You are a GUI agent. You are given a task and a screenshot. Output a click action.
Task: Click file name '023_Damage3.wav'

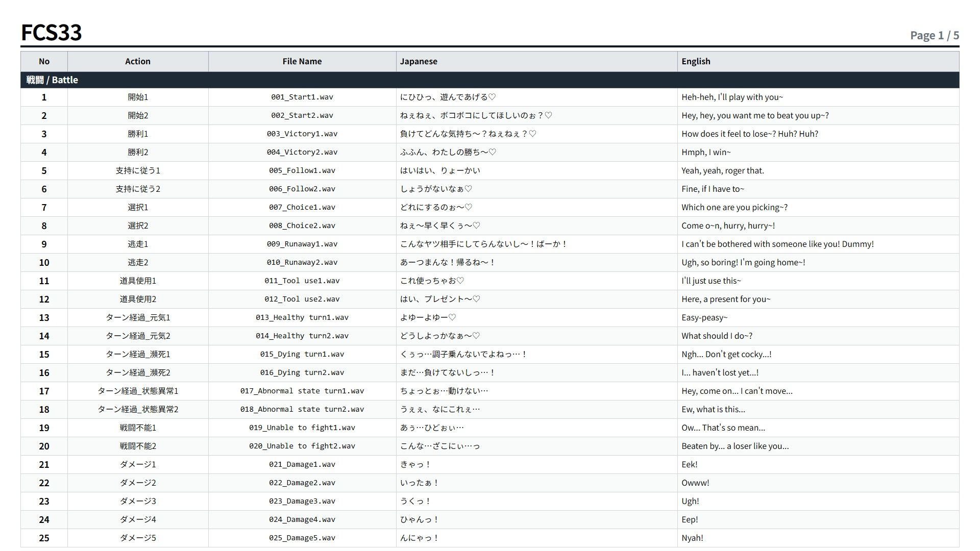(302, 501)
